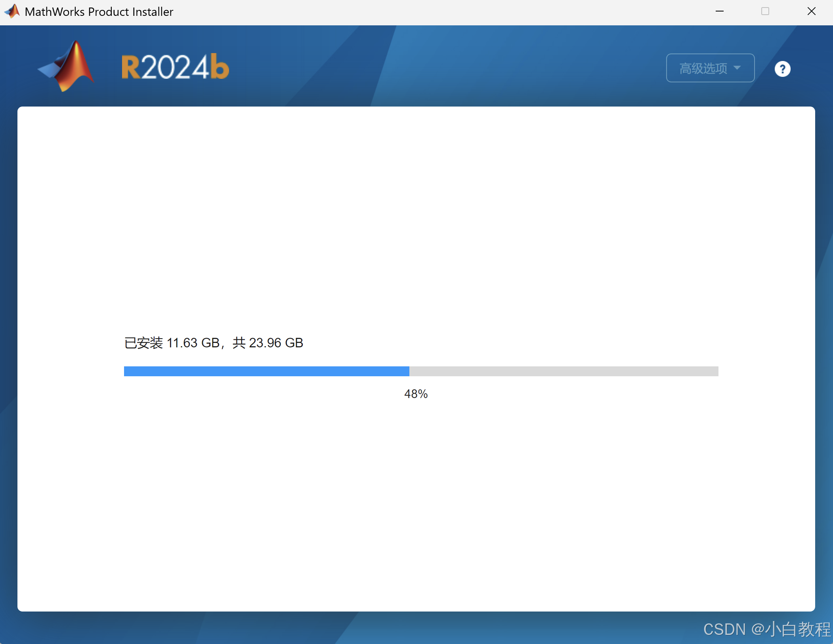This screenshot has height=644, width=833.
Task: Click the 已安装 11.63 GB text
Action: pos(172,343)
